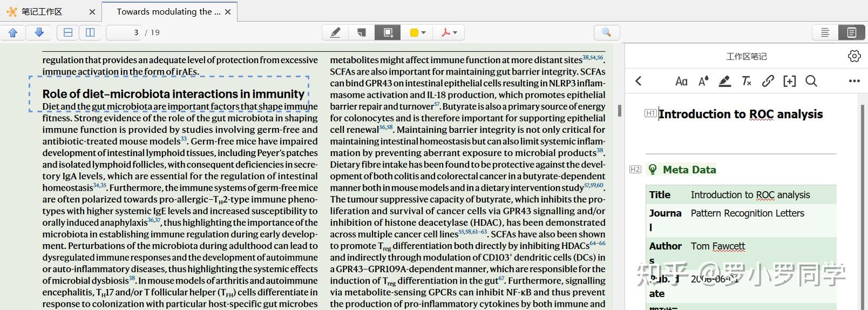Click the page number input field

tap(124, 32)
